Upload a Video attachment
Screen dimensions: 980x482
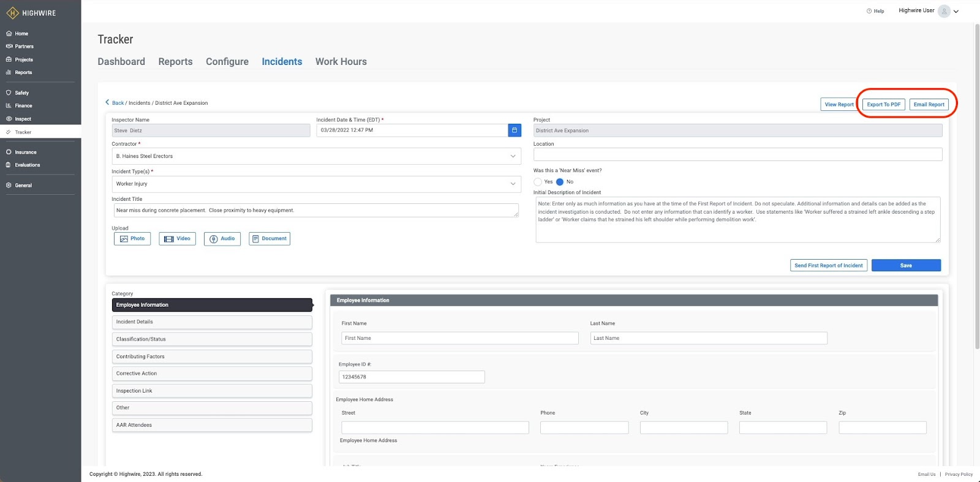177,239
